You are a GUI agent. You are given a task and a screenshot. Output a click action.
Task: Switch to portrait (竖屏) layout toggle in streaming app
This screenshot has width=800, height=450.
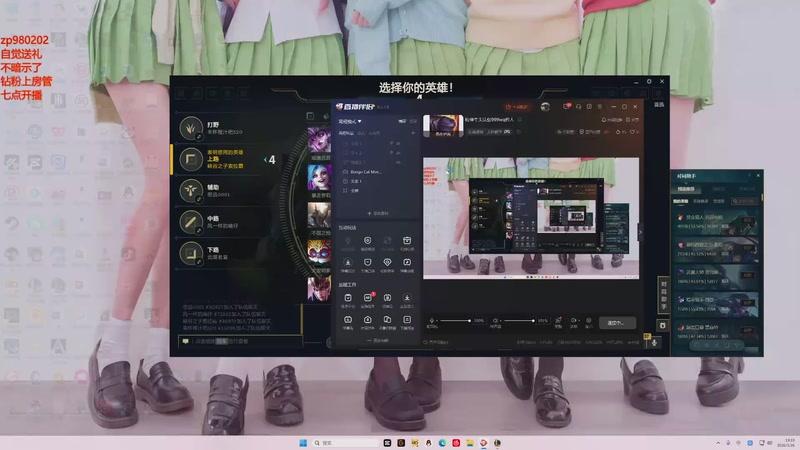click(413, 121)
